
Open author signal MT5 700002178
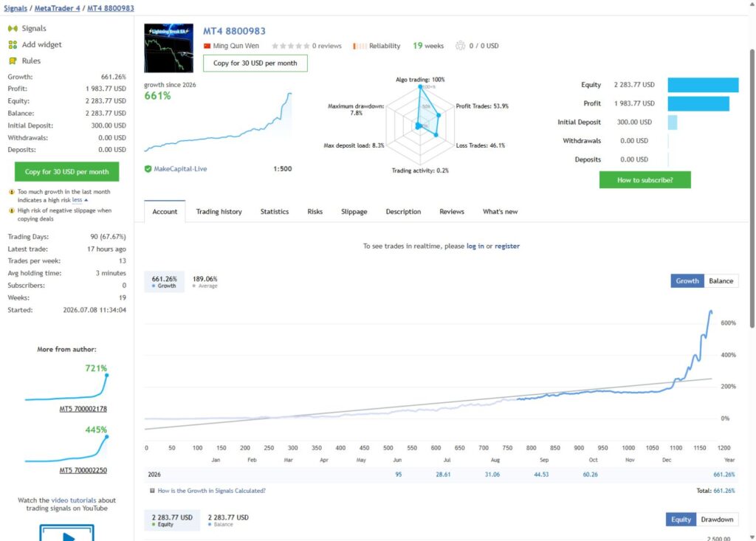click(83, 409)
